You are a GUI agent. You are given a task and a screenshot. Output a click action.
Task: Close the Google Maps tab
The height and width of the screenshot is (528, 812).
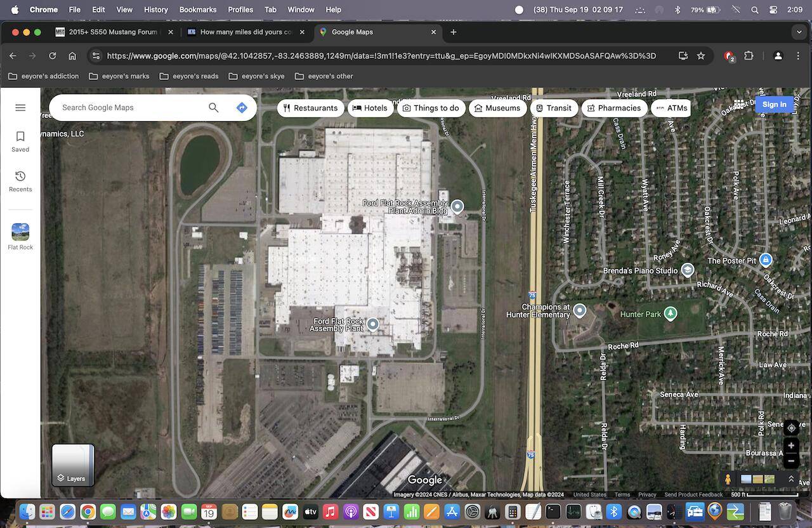tap(434, 32)
